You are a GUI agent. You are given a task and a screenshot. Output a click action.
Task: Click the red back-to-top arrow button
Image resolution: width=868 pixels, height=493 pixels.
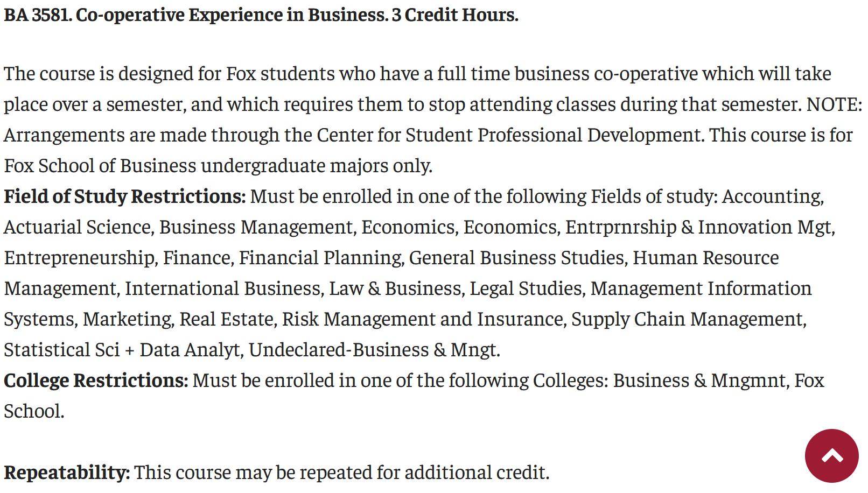pyautogui.click(x=831, y=455)
